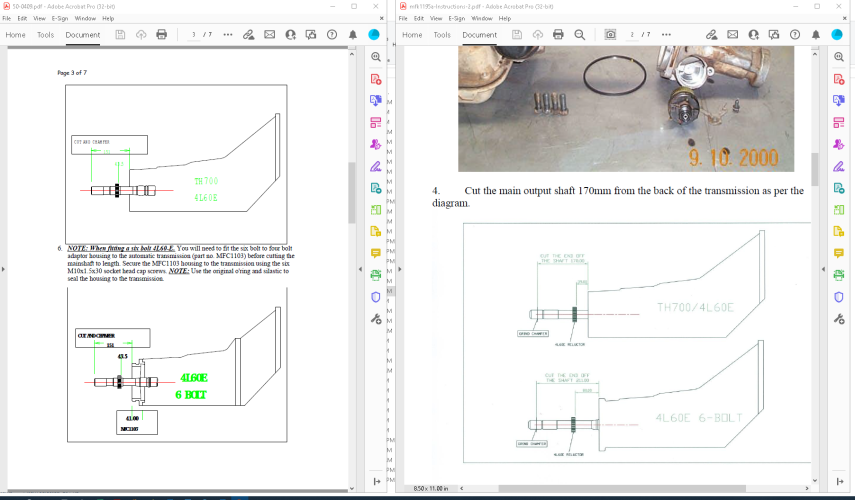Open the Protect shield tool in the left window's sidebar
Image resolution: width=855 pixels, height=500 pixels.
(x=376, y=297)
